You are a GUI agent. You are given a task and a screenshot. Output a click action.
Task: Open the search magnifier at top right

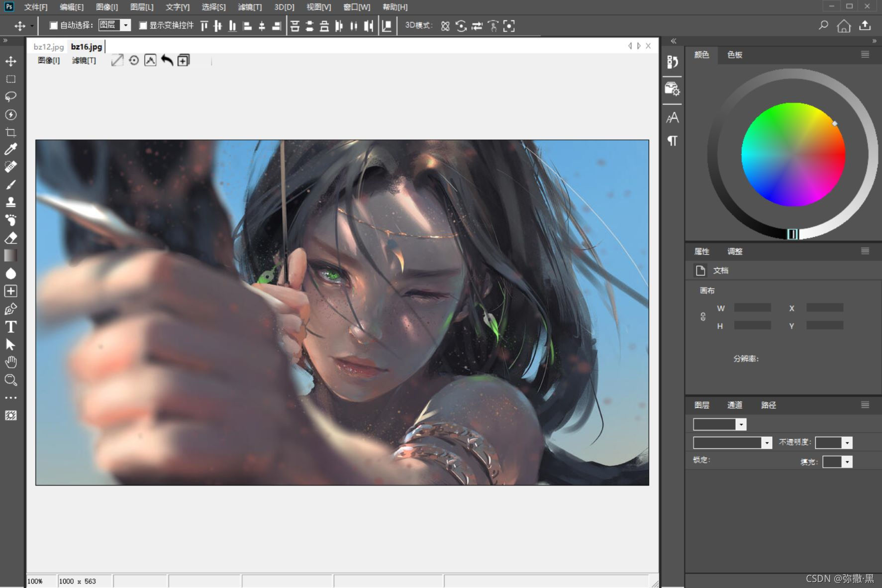click(823, 25)
